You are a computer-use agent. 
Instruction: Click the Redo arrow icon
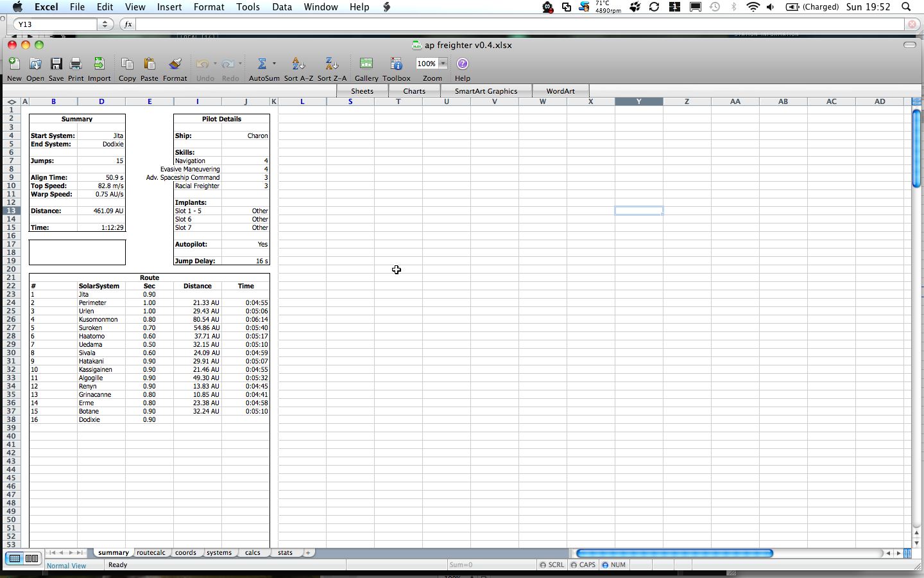point(228,64)
